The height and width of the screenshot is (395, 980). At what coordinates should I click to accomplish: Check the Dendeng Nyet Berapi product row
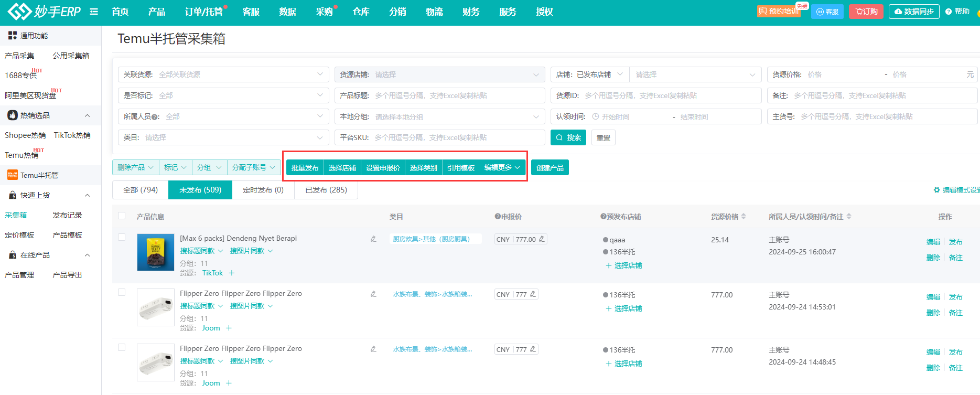pos(122,237)
